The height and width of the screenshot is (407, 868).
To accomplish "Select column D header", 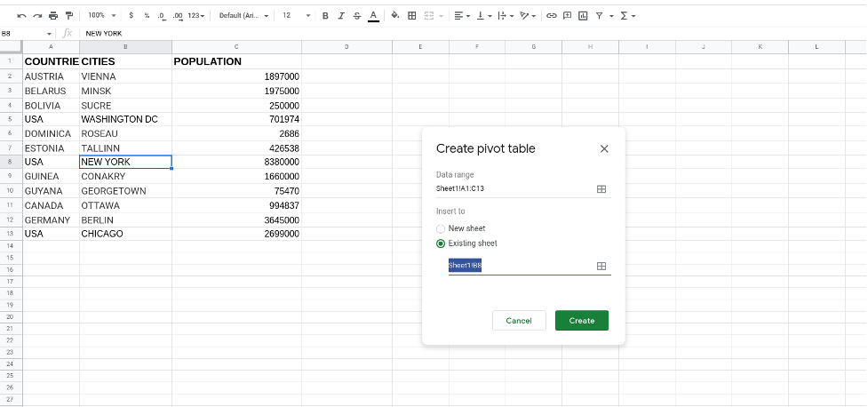I will tap(347, 47).
